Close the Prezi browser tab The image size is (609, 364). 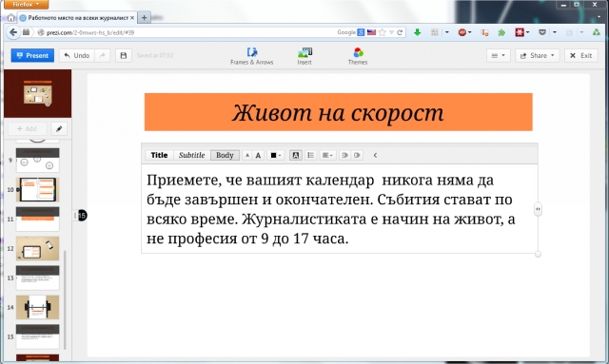(132, 18)
